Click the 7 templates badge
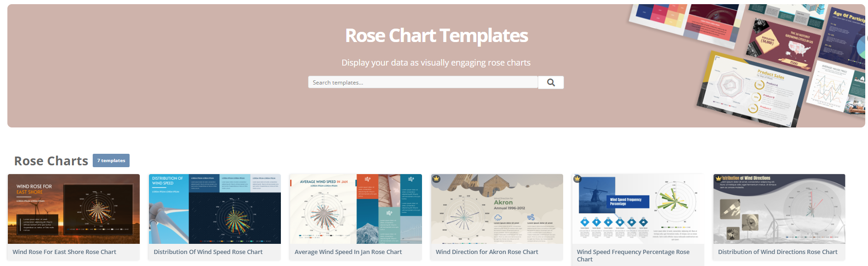Viewport: 868px width, 266px height. click(x=111, y=160)
